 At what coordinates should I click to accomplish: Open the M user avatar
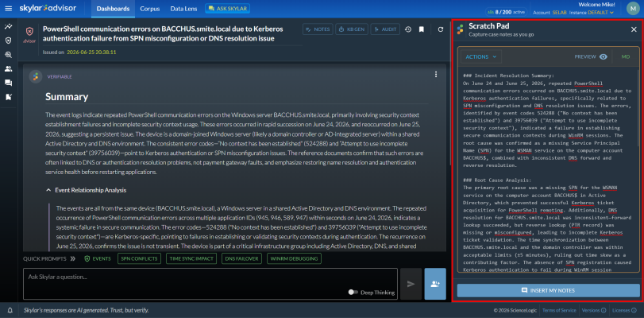tap(633, 9)
